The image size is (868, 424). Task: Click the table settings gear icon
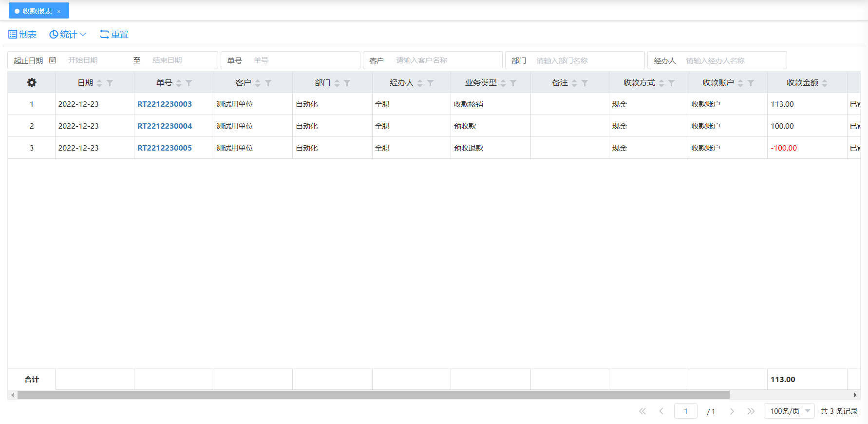point(32,83)
